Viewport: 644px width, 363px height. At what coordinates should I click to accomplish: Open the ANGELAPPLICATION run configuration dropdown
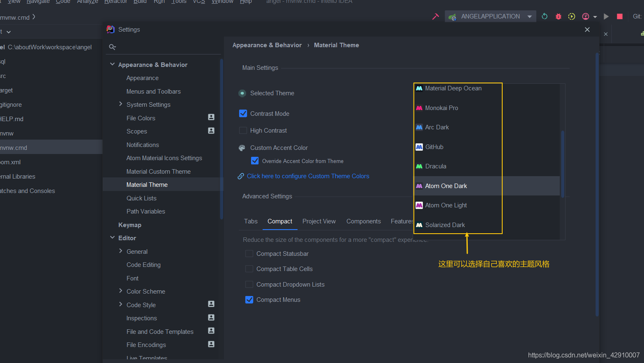coord(491,16)
